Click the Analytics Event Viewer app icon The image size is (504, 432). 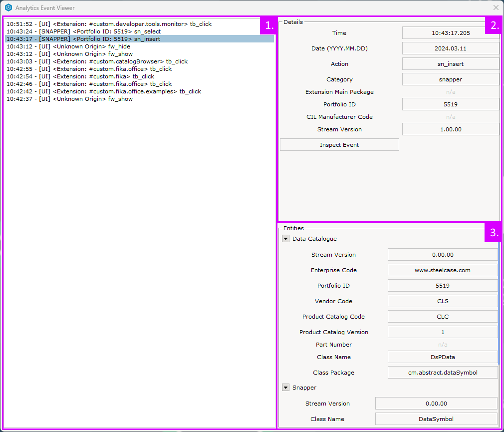pos(8,7)
